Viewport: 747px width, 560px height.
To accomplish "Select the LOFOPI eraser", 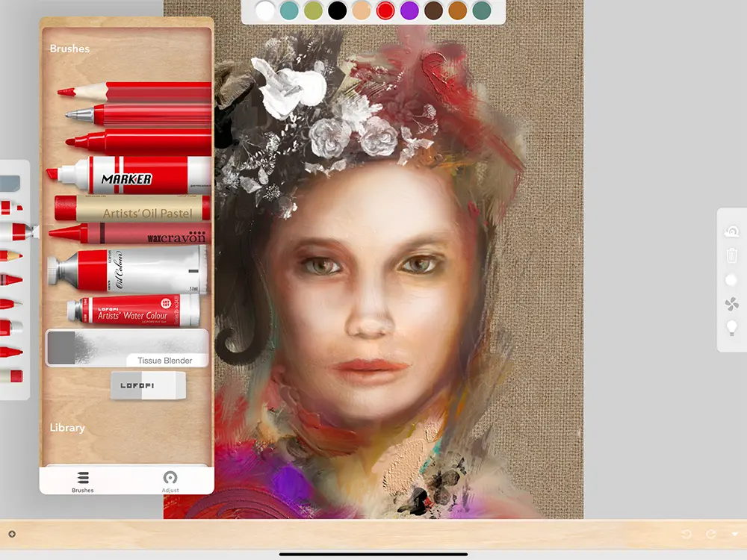I will click(x=148, y=385).
